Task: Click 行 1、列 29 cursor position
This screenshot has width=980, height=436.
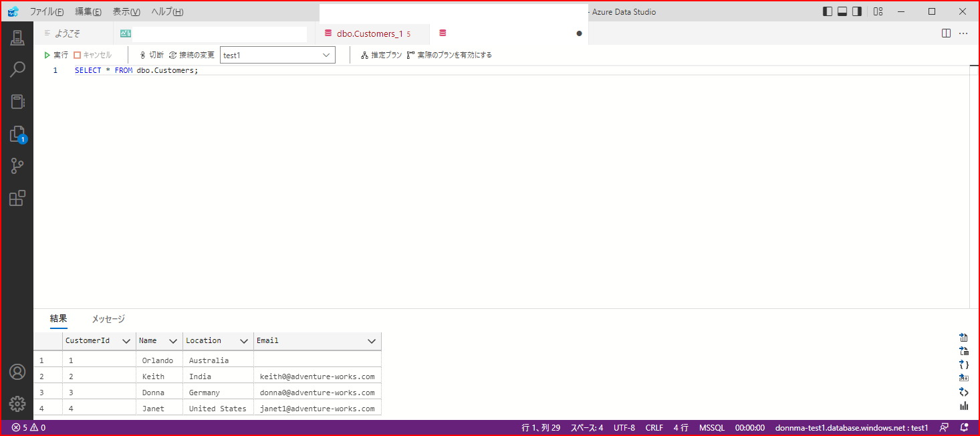Action: tap(541, 427)
